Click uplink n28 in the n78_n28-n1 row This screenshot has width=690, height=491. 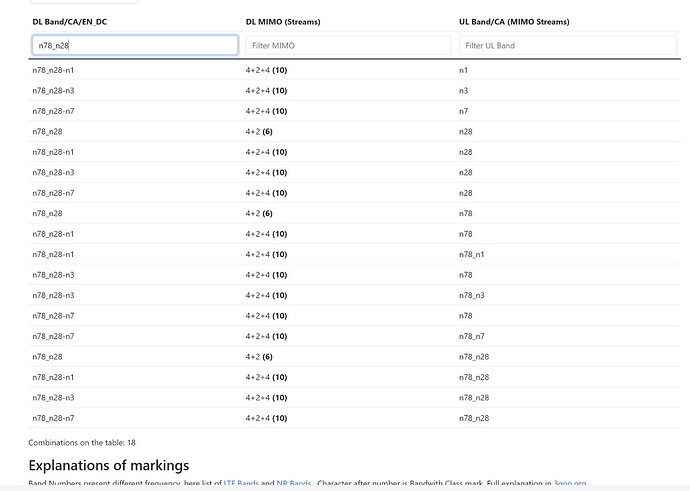point(466,152)
